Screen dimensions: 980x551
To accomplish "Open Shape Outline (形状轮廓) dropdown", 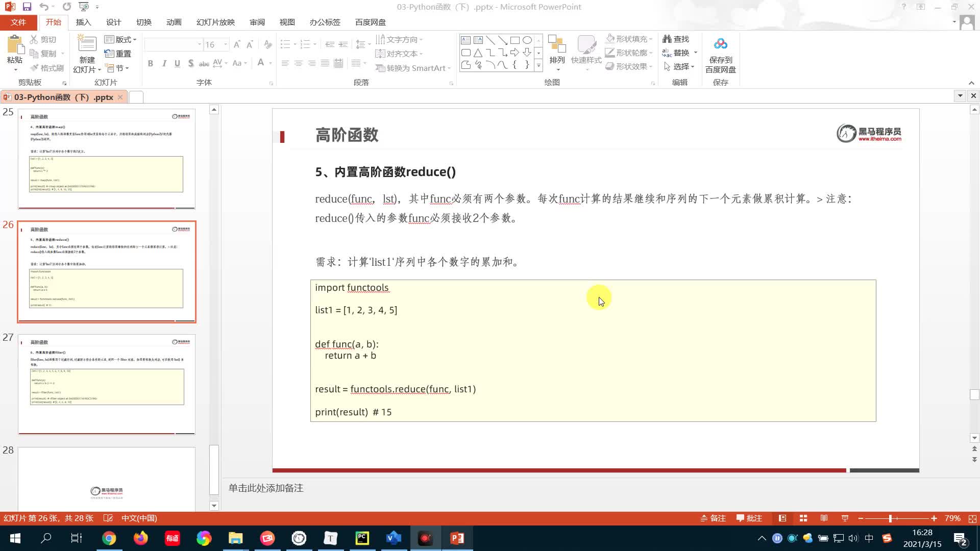I will [629, 53].
